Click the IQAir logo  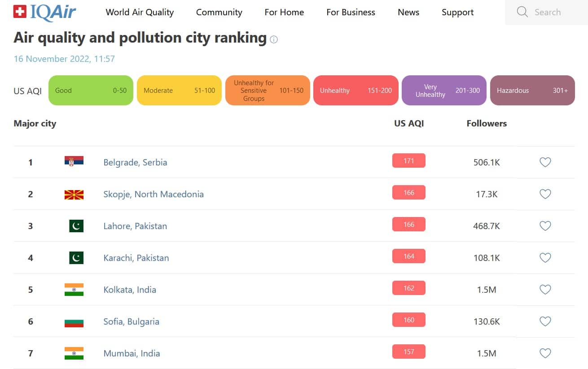point(45,13)
